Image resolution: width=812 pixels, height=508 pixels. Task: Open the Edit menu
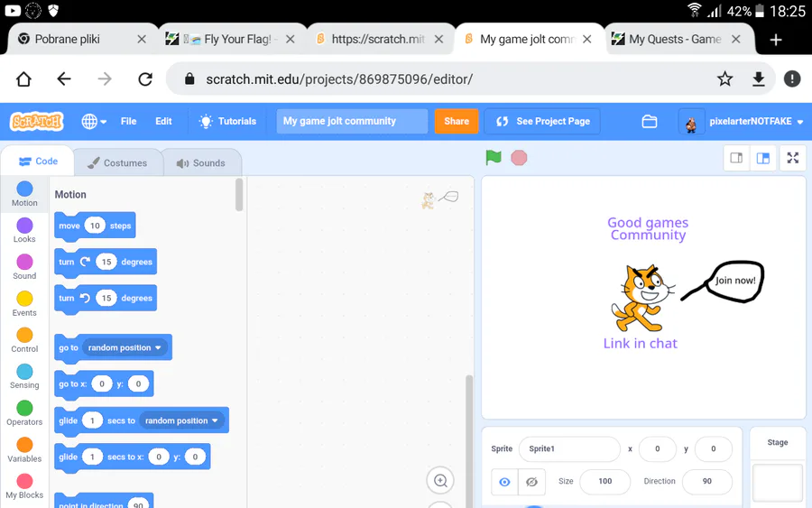(163, 121)
